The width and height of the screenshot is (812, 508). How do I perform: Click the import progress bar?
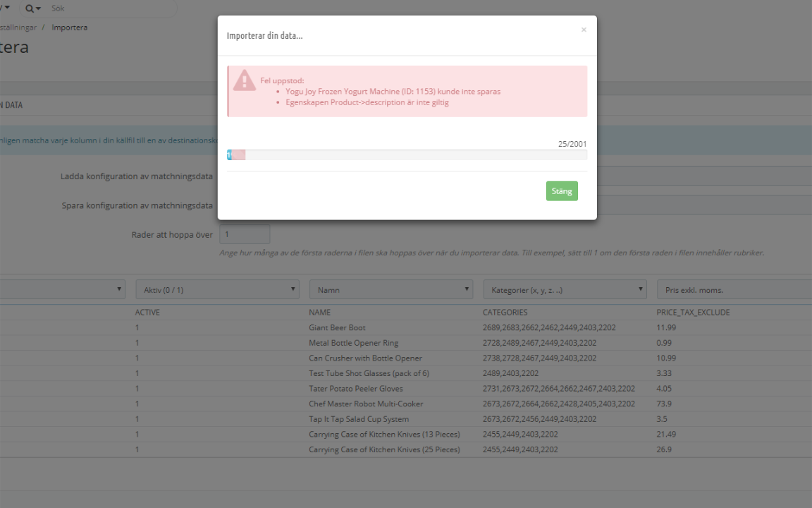point(407,155)
